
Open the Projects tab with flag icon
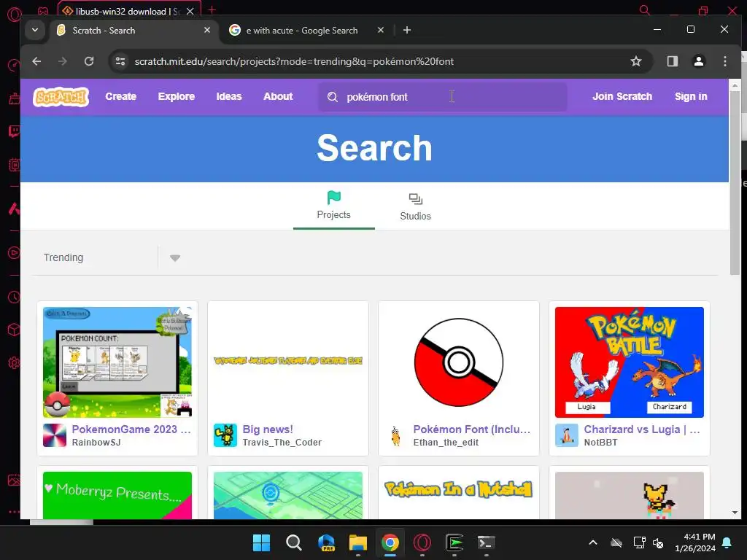pyautogui.click(x=334, y=205)
